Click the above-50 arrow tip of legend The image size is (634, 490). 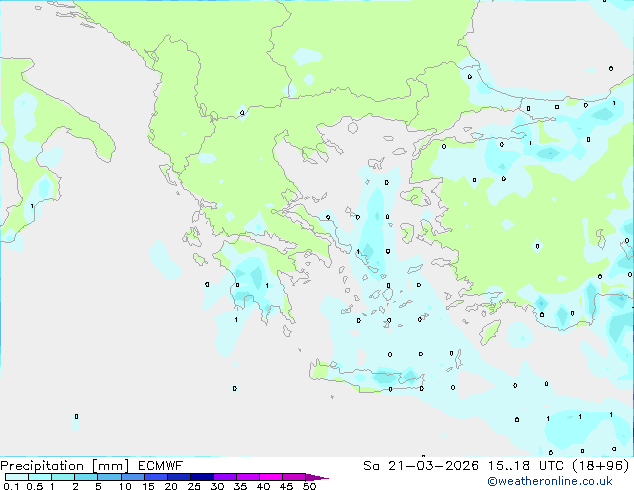[x=317, y=477]
